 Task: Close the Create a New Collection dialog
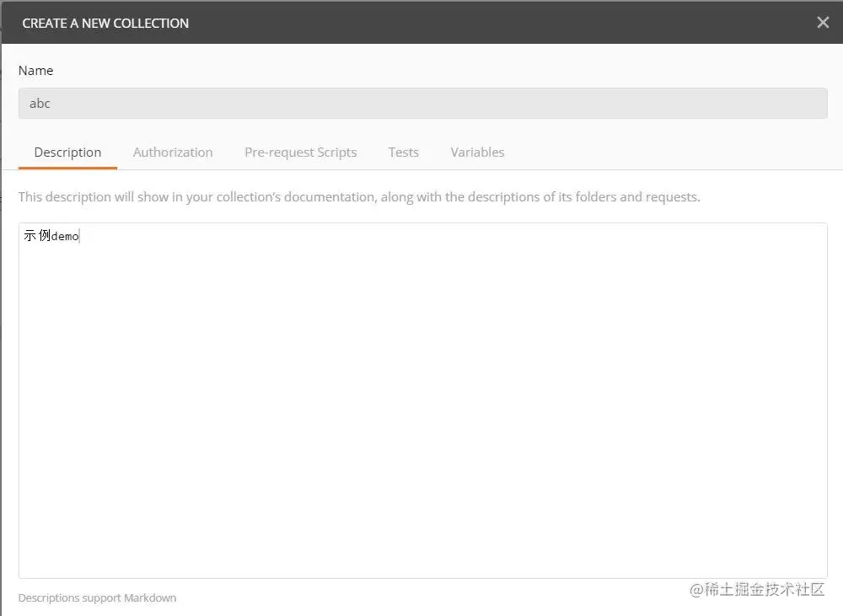tap(823, 23)
